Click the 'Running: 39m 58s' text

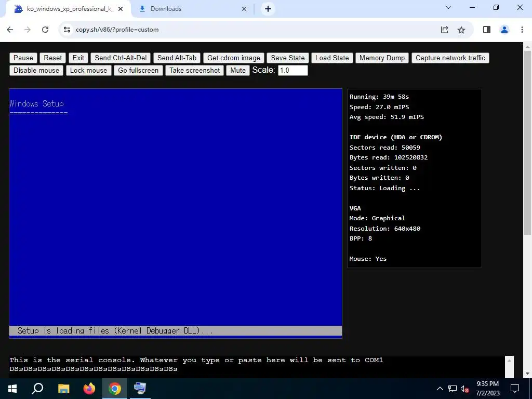point(379,97)
